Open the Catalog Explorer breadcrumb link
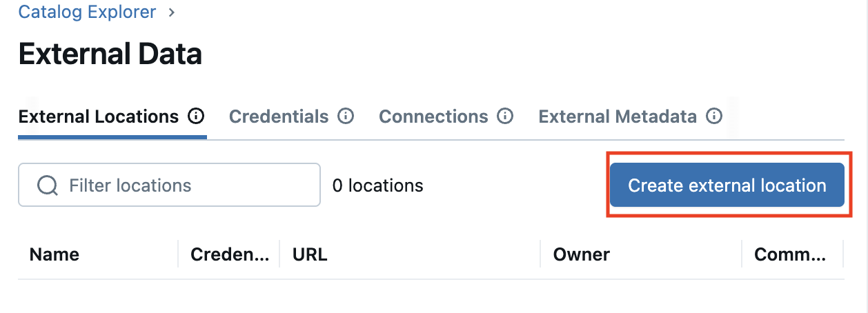This screenshot has width=868, height=313. [x=87, y=12]
